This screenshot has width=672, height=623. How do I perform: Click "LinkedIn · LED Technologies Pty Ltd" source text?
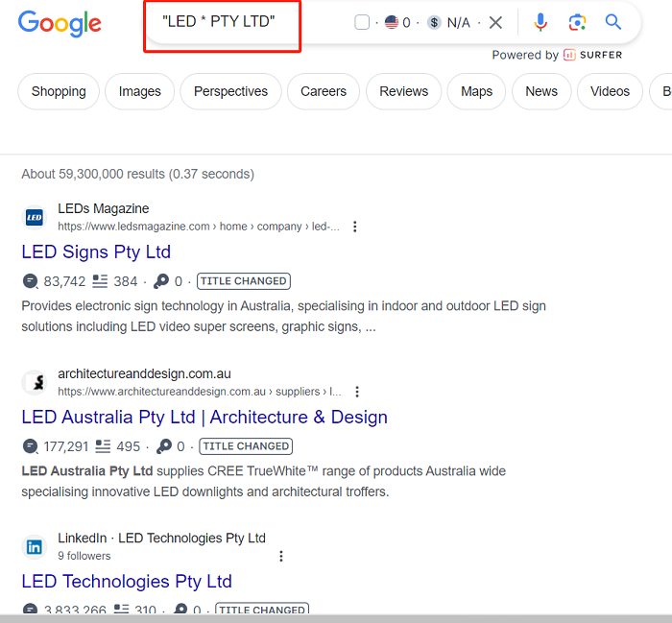(161, 539)
